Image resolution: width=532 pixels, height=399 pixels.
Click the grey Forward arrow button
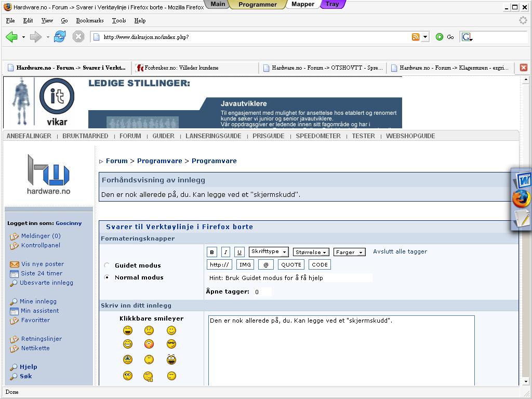35,37
